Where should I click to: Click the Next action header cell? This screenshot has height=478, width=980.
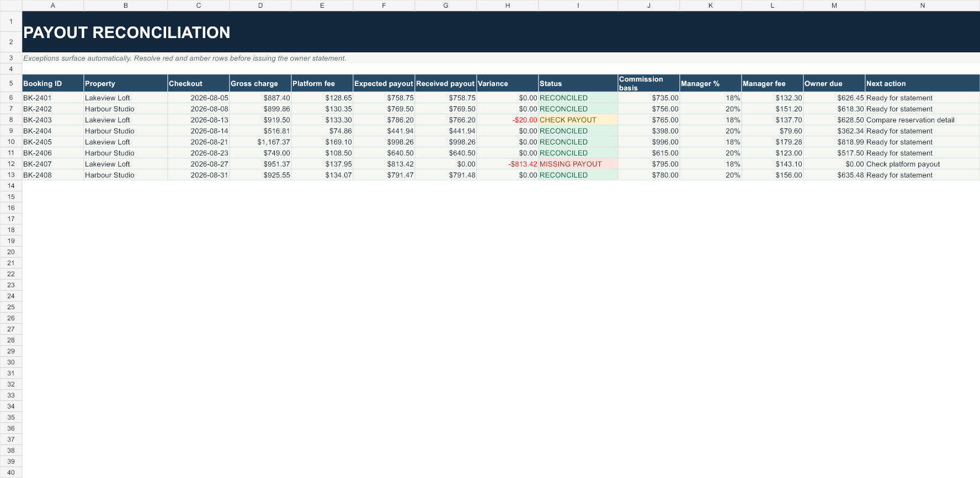tap(923, 83)
